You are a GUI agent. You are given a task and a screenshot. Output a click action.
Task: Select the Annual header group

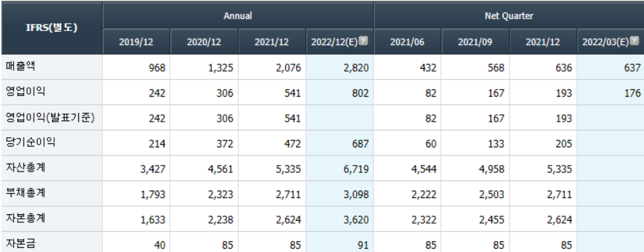pos(238,16)
